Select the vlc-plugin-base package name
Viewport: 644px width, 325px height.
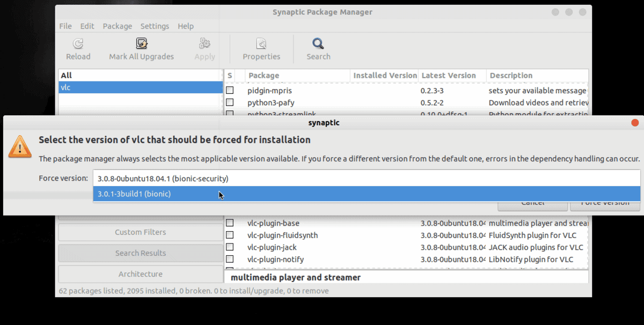coord(273,223)
